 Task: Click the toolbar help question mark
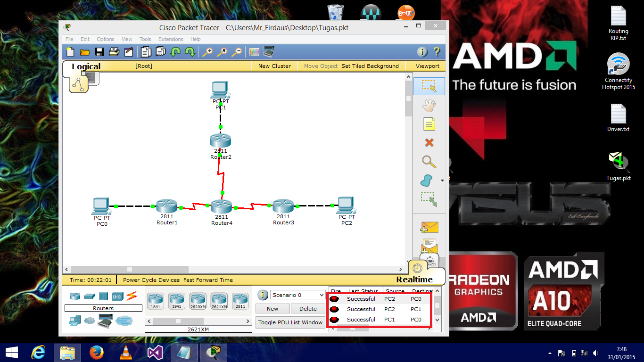tap(437, 52)
